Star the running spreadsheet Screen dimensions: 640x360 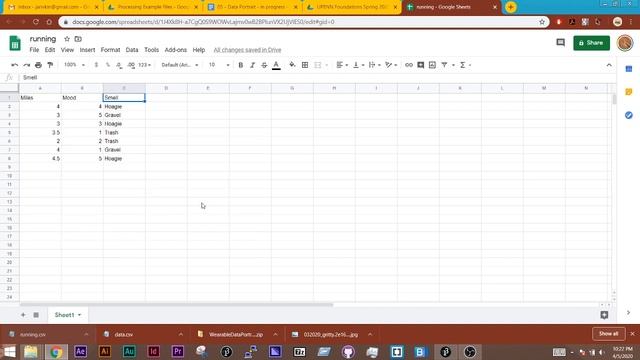(67, 39)
